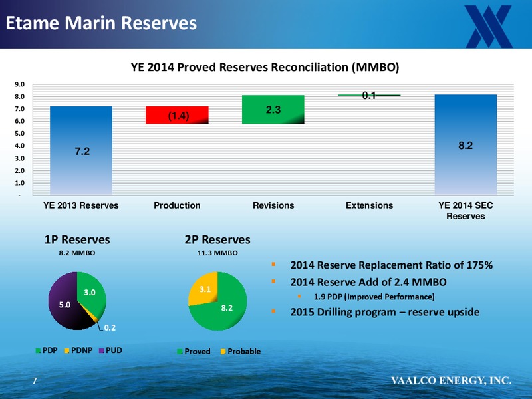Select the '2014 Reserve Add of 2.4 MMBO' bullet

pyautogui.click(x=368, y=282)
